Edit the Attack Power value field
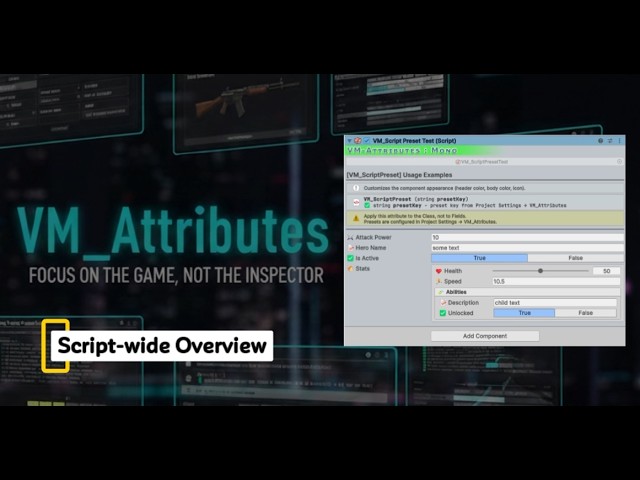This screenshot has height=480, width=640. [x=527, y=237]
